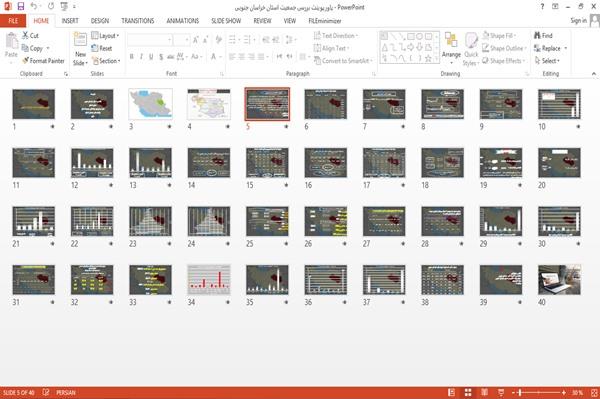Viewport: 600px width, 399px height.
Task: Select slide 40 laptop thumbnail
Action: (x=559, y=280)
